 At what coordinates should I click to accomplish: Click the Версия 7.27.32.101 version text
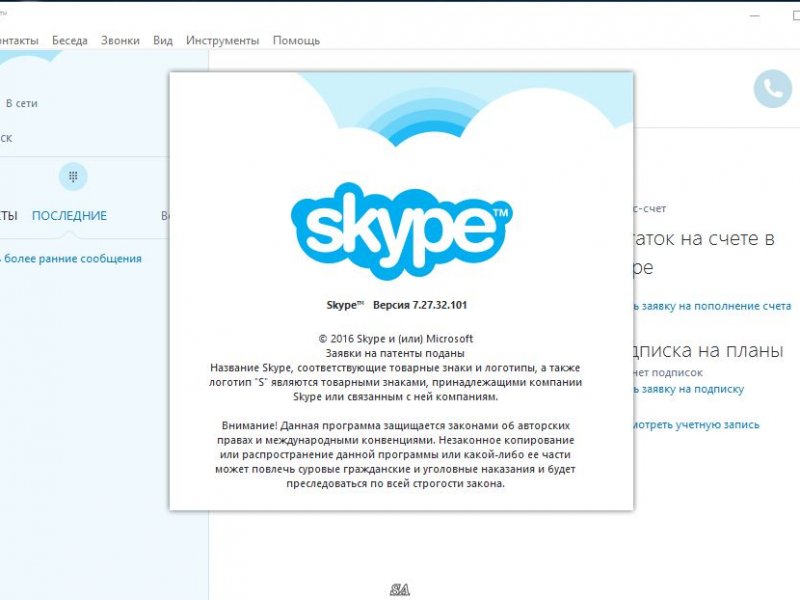tap(420, 305)
